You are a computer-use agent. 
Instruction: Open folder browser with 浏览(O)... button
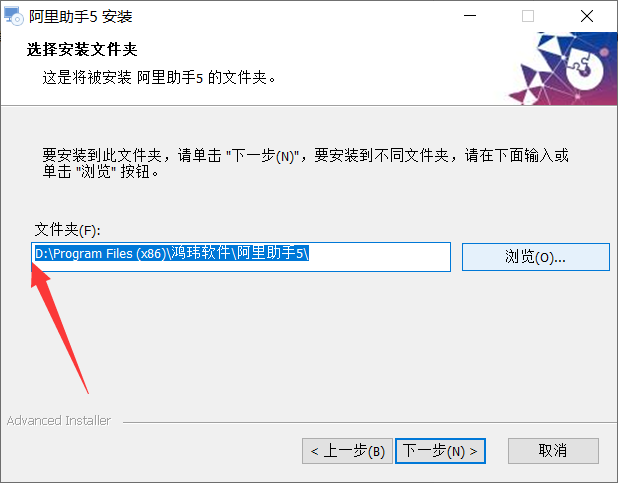[536, 257]
